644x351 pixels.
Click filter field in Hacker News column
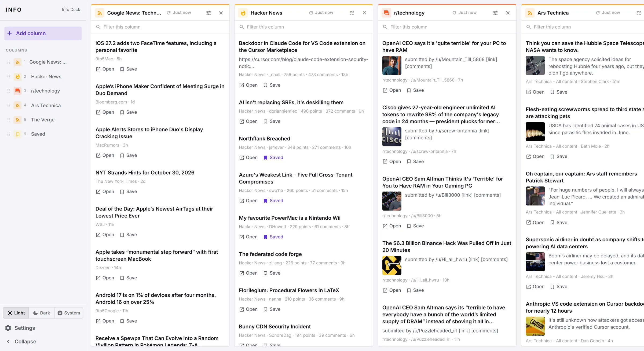pos(303,27)
